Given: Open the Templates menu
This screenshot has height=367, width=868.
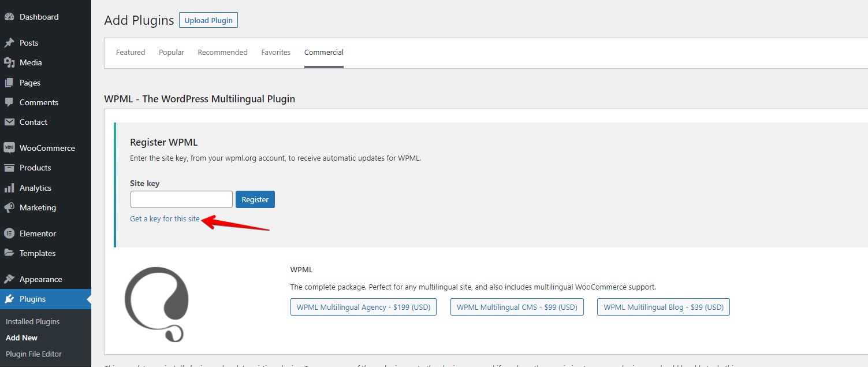Looking at the screenshot, I should coord(46,253).
